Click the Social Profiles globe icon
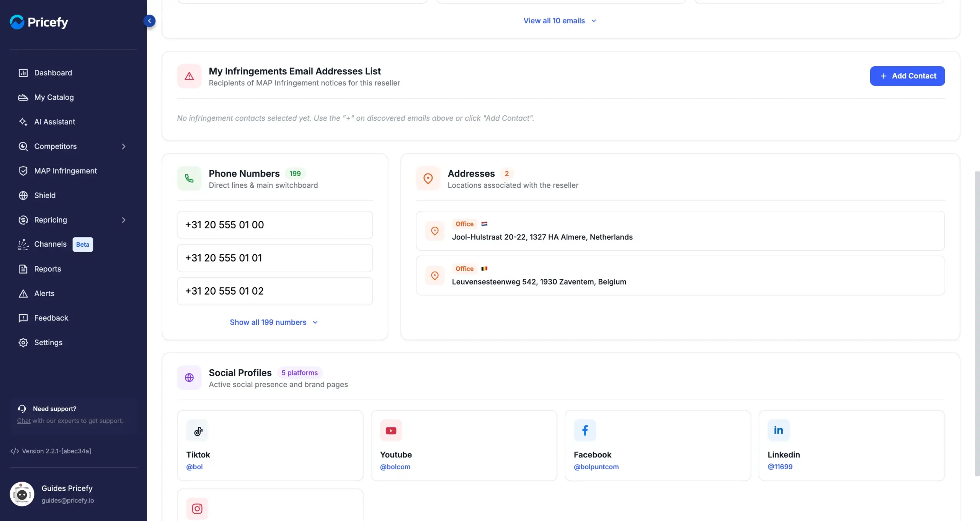The width and height of the screenshot is (980, 521). [x=189, y=377]
